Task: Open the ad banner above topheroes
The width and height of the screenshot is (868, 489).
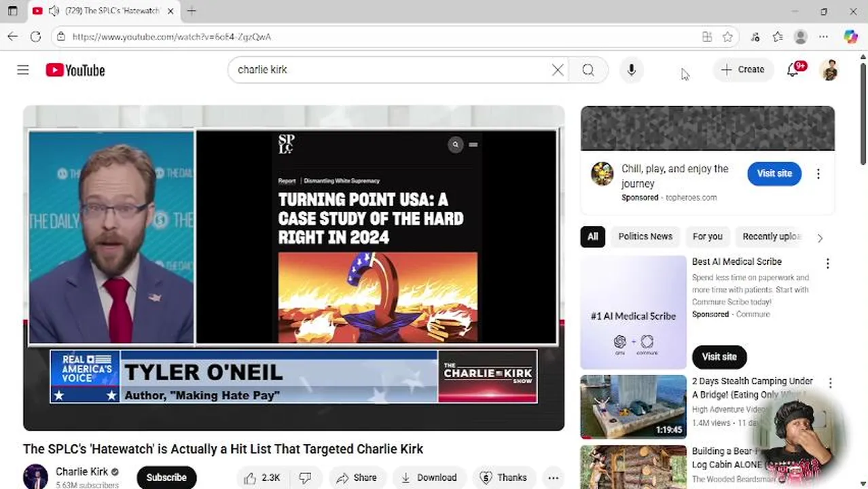Action: pos(707,128)
